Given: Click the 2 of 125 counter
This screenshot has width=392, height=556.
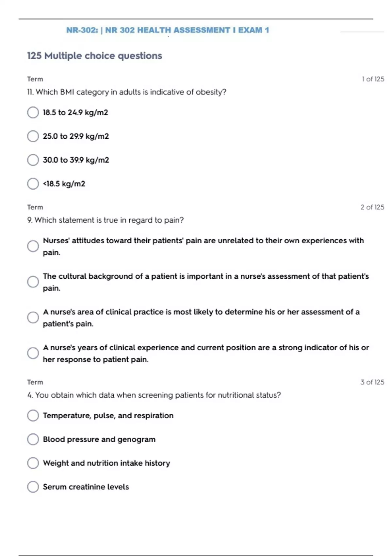Looking at the screenshot, I should (x=372, y=207).
